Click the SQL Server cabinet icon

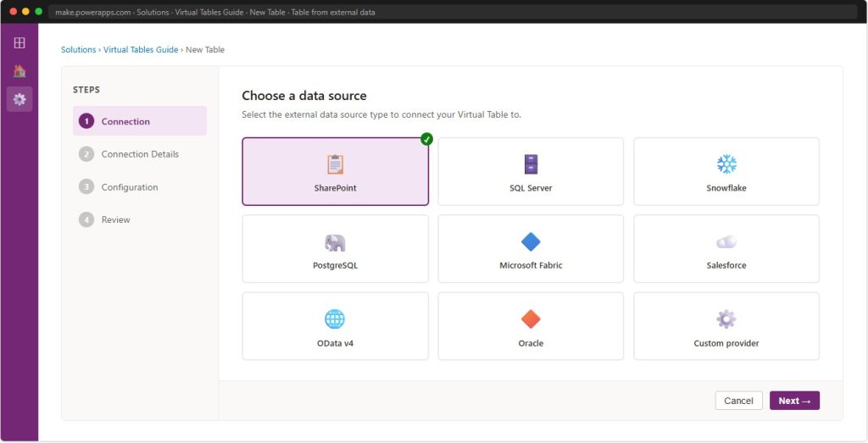coord(531,164)
